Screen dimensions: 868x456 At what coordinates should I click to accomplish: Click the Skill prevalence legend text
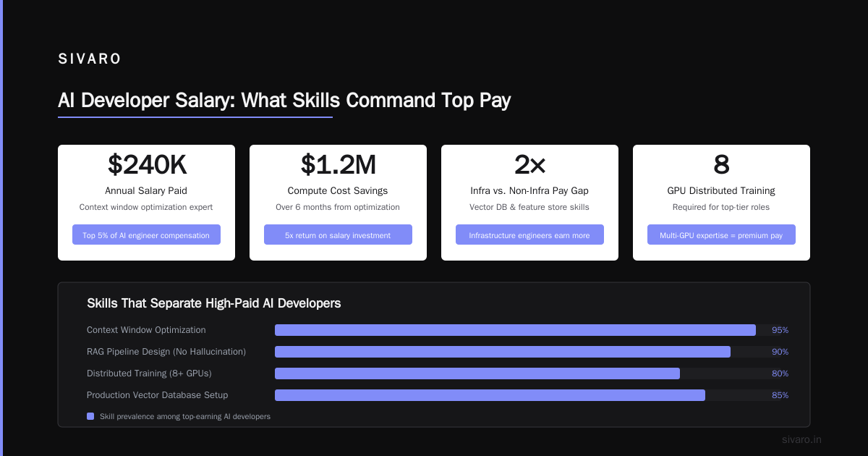click(x=185, y=416)
